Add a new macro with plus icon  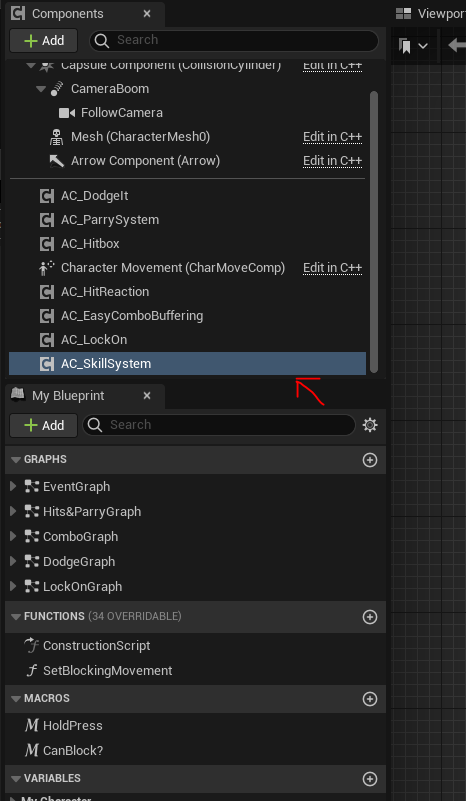tap(370, 699)
